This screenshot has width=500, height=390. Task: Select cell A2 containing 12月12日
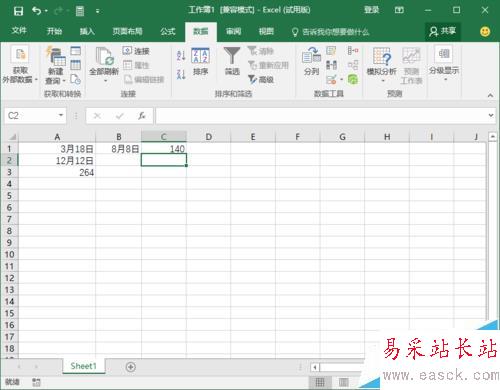click(57, 161)
